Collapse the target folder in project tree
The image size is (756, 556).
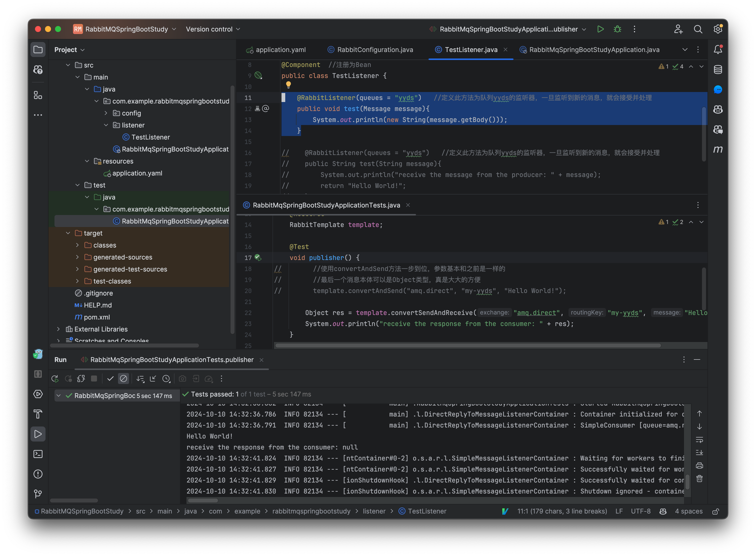68,233
